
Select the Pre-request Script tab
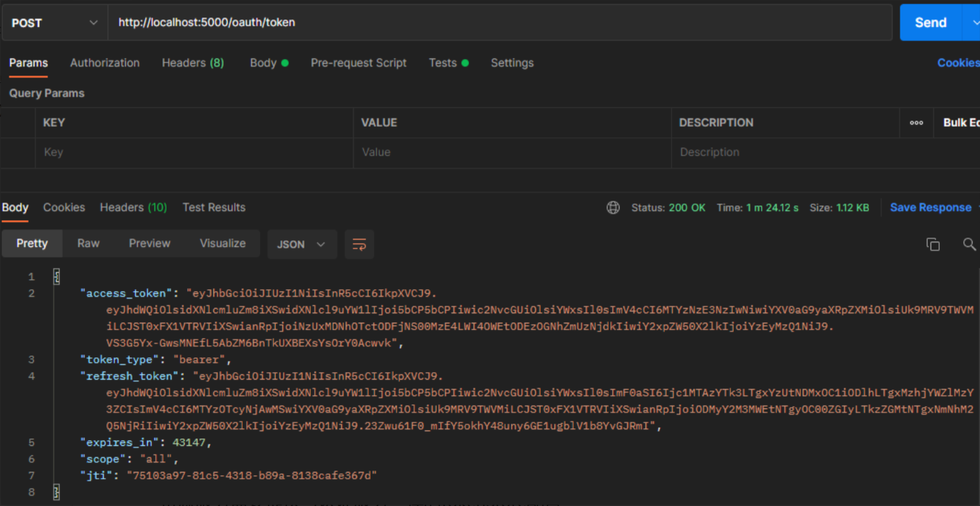[x=359, y=63]
